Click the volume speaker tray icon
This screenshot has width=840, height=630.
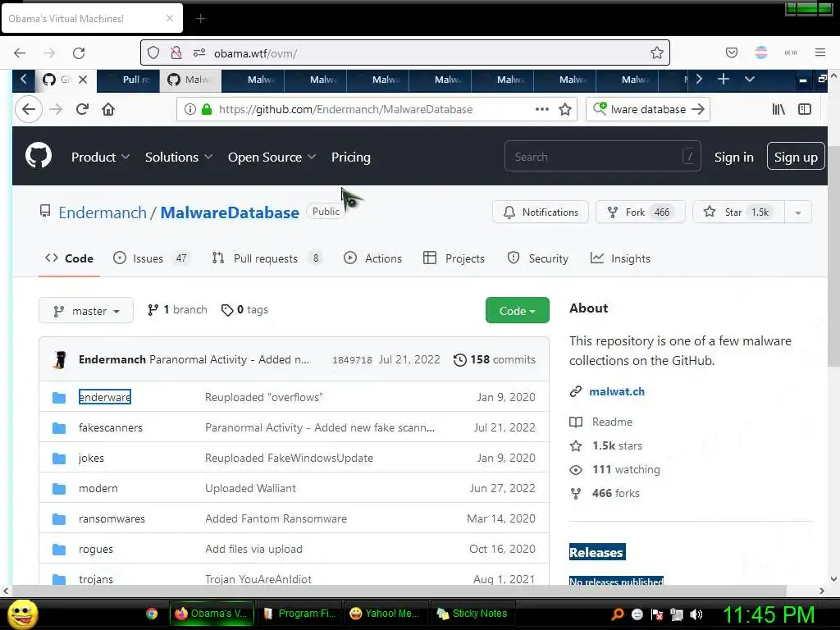(696, 614)
